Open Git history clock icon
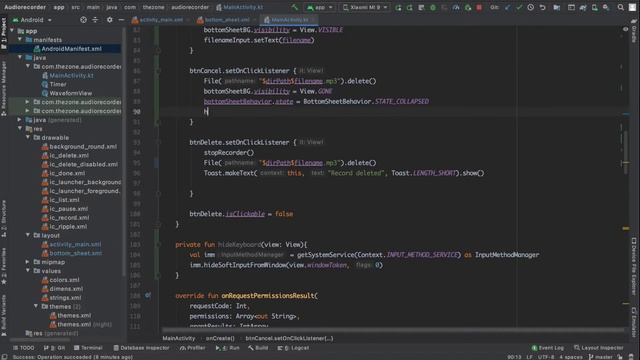The width and height of the screenshot is (640, 360). coord(531,7)
